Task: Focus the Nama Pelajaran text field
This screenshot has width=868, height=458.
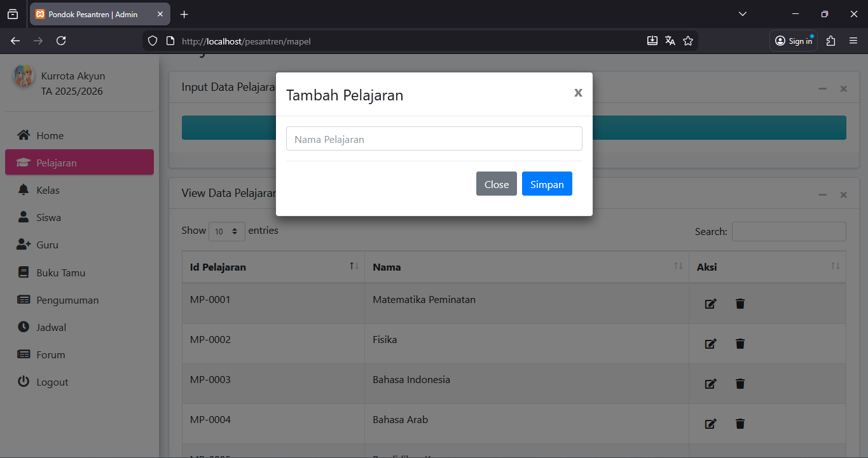Action: (434, 139)
